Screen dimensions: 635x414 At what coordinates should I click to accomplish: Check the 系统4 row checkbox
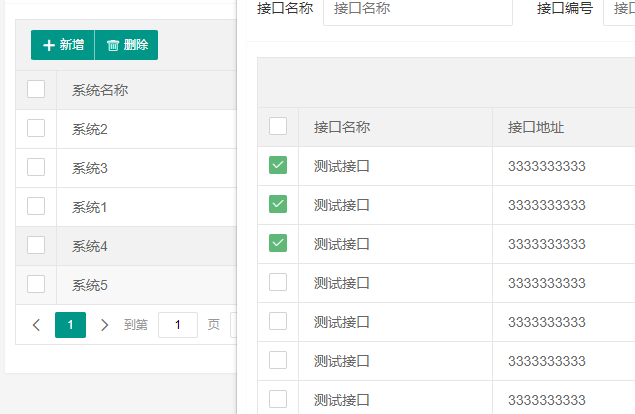click(x=36, y=245)
